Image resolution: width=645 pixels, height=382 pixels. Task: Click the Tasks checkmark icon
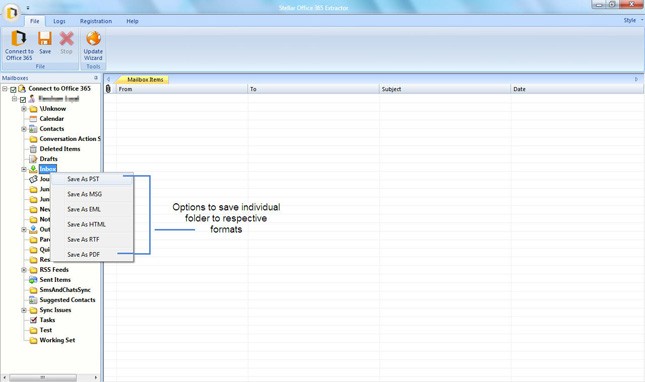point(33,320)
